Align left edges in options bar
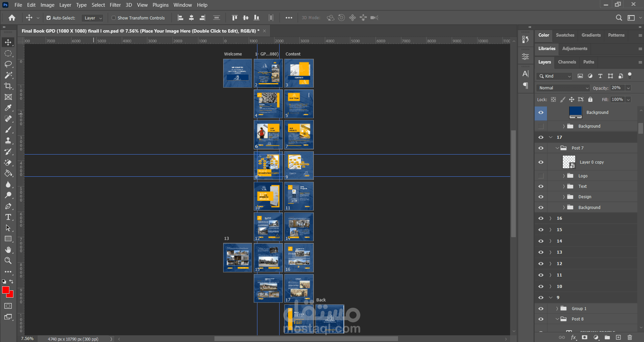The image size is (644, 342). [181, 18]
